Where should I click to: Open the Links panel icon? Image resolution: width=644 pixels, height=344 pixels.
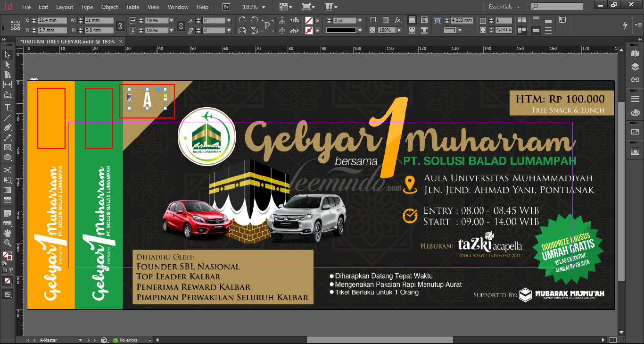tap(635, 79)
